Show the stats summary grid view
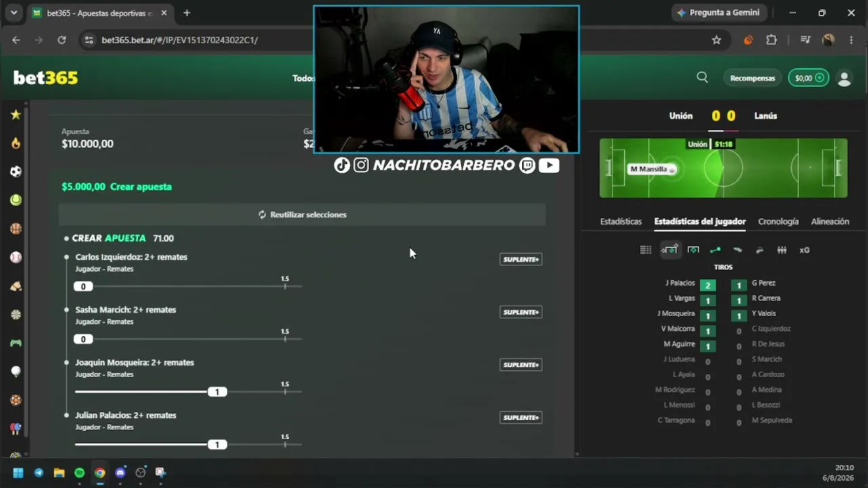 coord(646,250)
